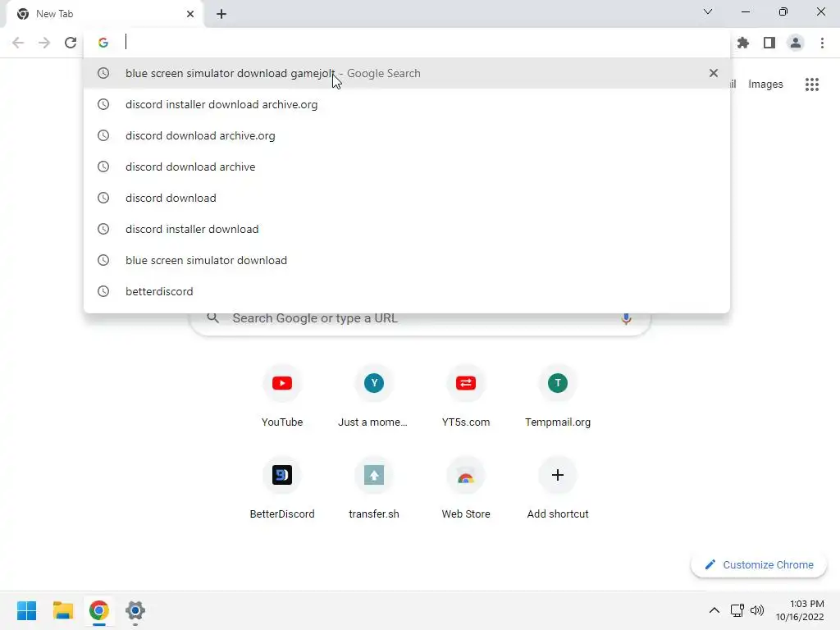This screenshot has height=630, width=840.
Task: Click Add shortcut button
Action: tap(558, 489)
